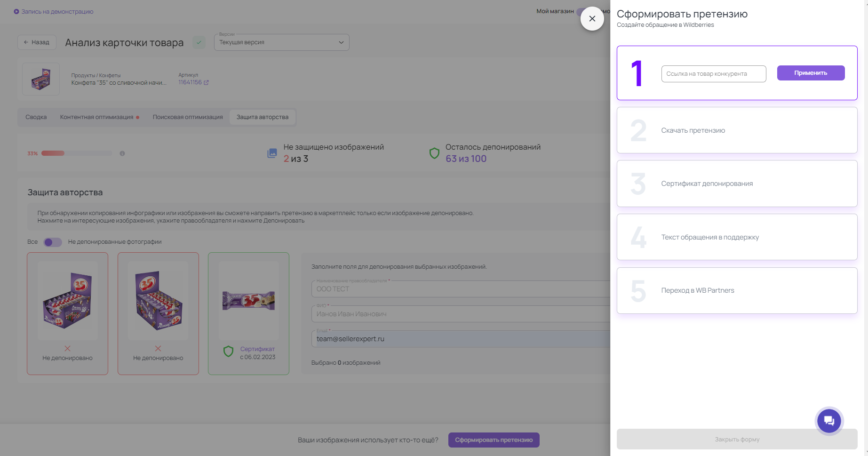This screenshot has height=456, width=868.
Task: Click the green checkmark status icon
Action: coord(199,42)
